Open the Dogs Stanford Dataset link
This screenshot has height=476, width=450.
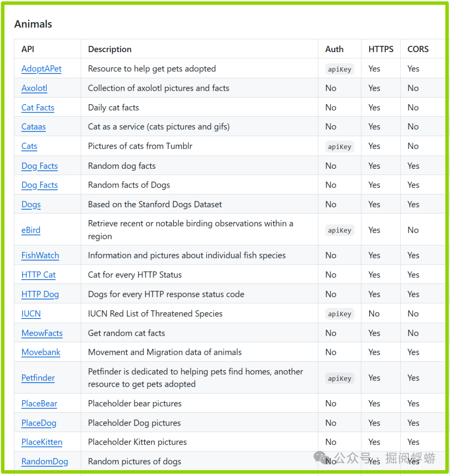pos(31,205)
